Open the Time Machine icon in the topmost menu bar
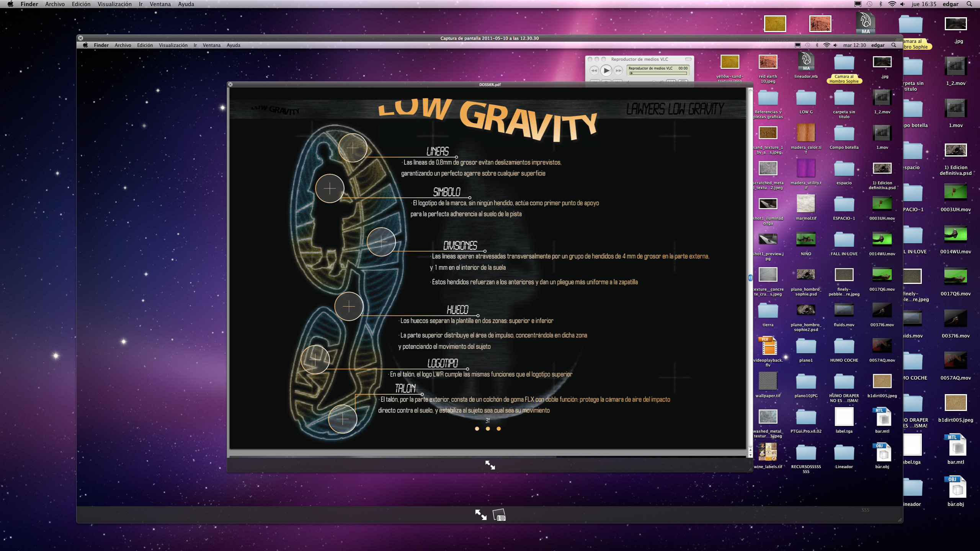980x551 pixels. click(869, 4)
